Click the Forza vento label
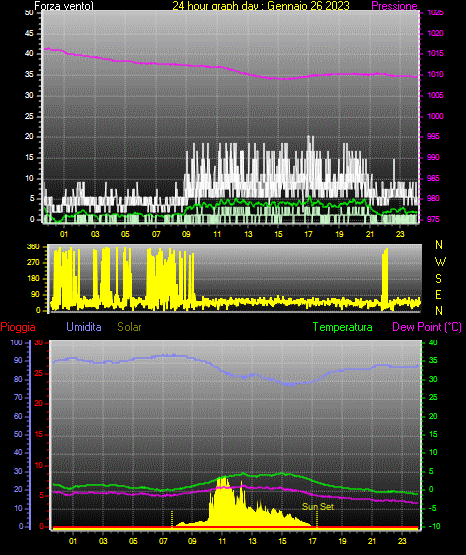Screen dimensions: 466x555 click(64, 6)
